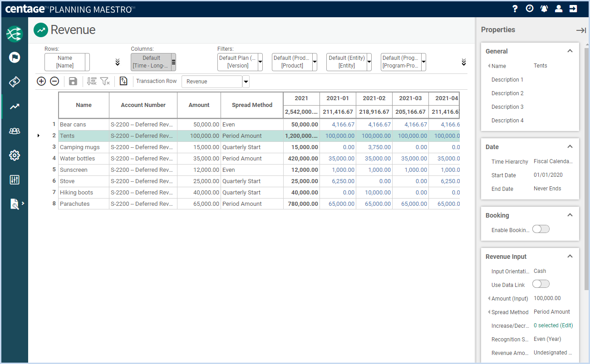Viewport: 590px width, 364px height.
Task: Collapse the Date section
Action: [x=570, y=147]
